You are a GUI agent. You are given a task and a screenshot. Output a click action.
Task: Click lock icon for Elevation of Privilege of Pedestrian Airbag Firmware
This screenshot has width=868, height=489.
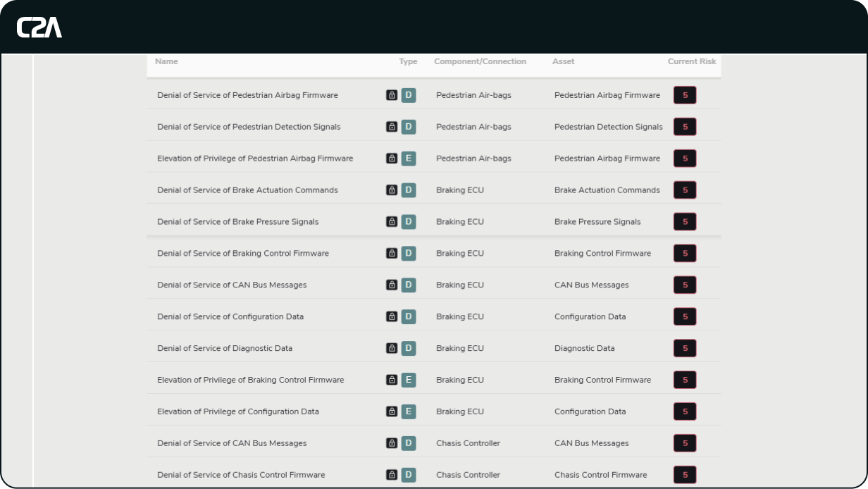click(x=392, y=159)
